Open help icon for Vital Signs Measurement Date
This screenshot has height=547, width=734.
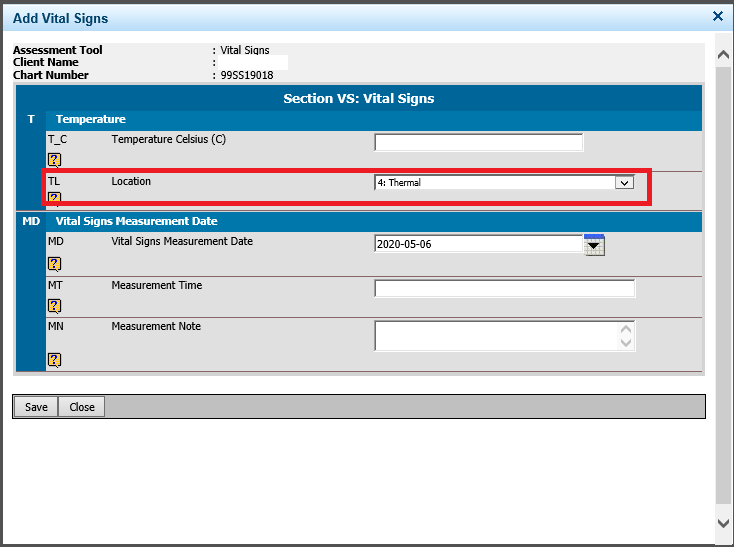click(54, 264)
